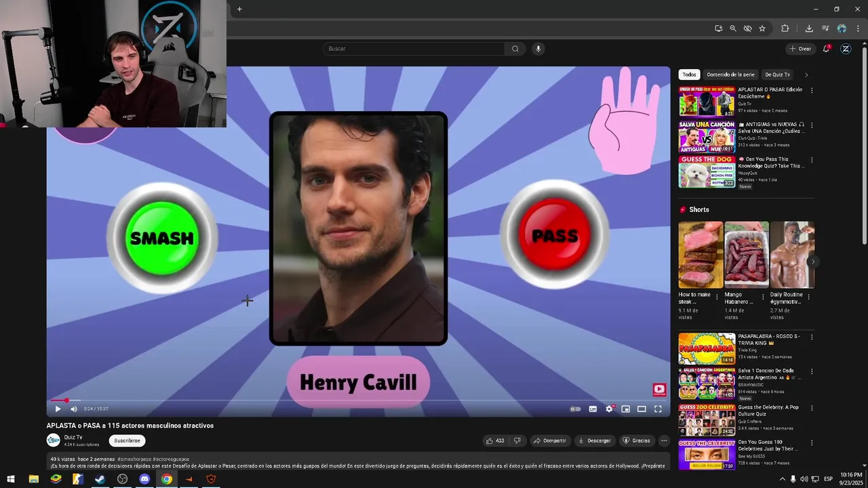Open Chrome extensions puzzle icon
Viewport: 868px width, 488px height.
(x=785, y=28)
